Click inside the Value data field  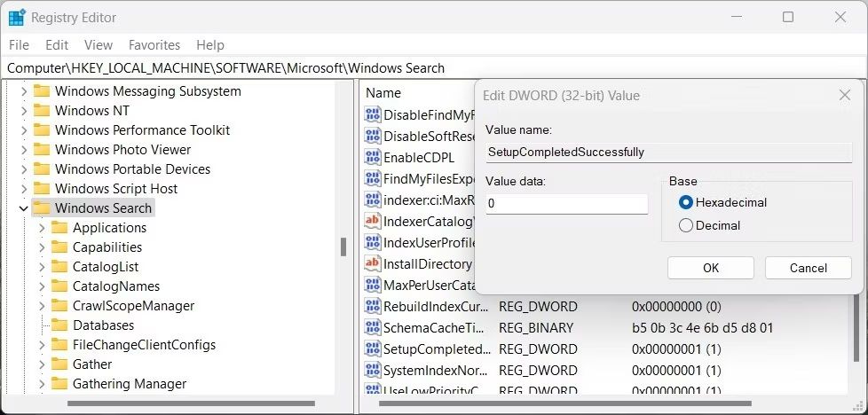pyautogui.click(x=567, y=204)
